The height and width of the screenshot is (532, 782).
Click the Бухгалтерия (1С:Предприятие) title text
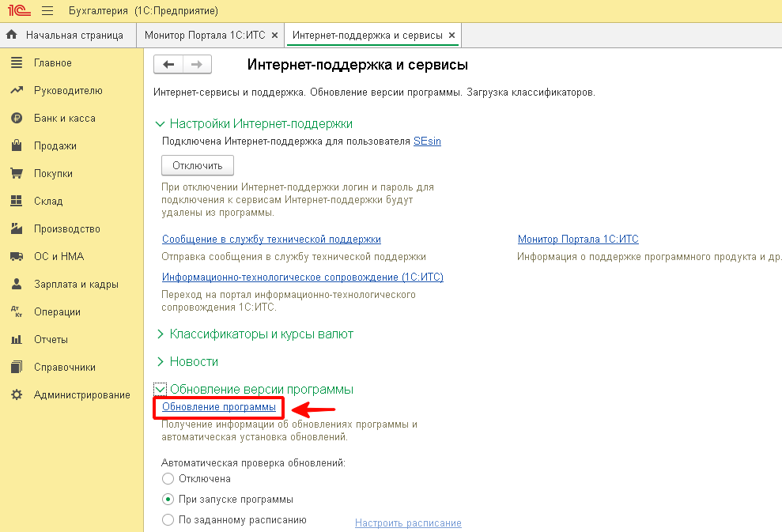(144, 10)
